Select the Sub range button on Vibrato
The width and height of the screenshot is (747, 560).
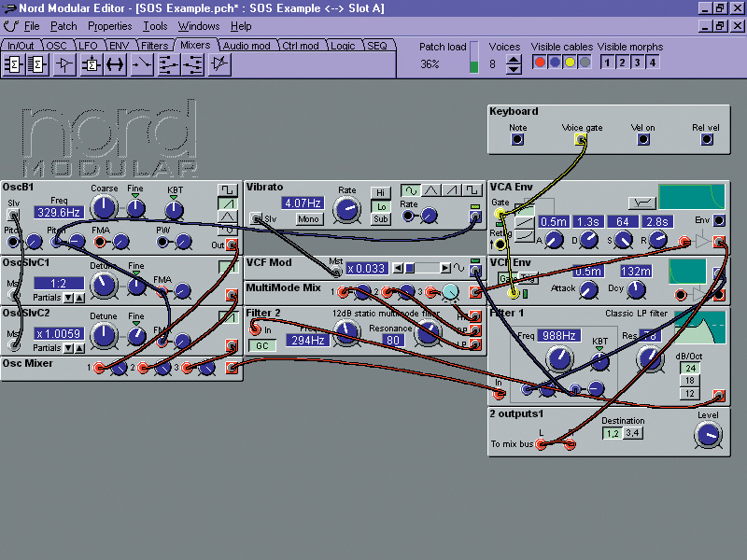[x=381, y=219]
